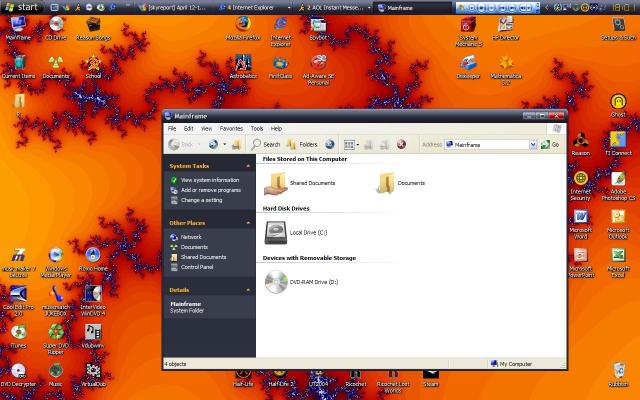Open the Help menu
The width and height of the screenshot is (640, 400).
coord(276,129)
